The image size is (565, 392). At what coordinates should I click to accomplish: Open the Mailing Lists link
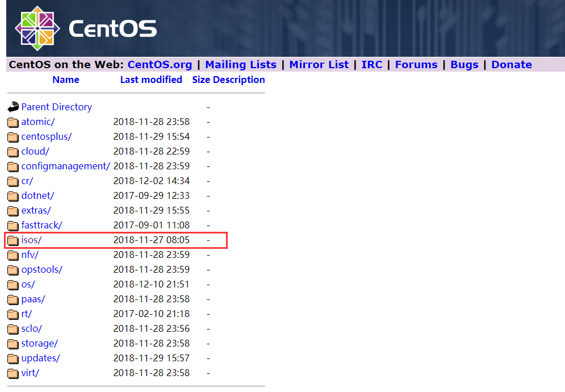(241, 65)
